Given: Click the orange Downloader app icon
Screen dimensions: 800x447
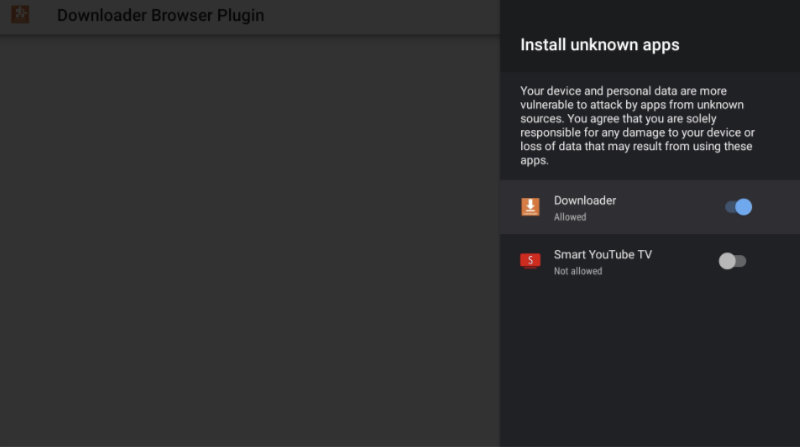Looking at the screenshot, I should (530, 207).
